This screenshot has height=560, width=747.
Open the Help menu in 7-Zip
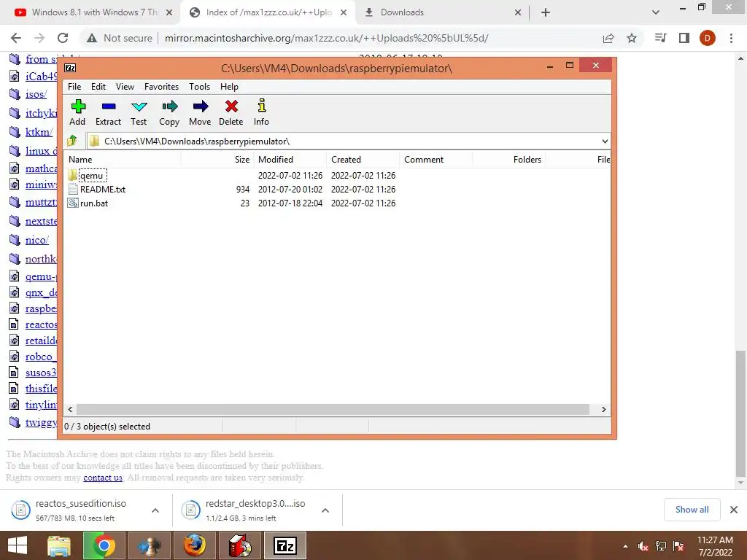pyautogui.click(x=229, y=87)
